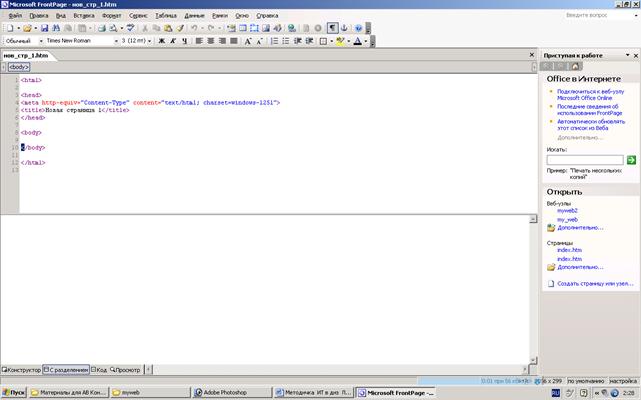Expand the font color dropdown arrow

(x=365, y=41)
